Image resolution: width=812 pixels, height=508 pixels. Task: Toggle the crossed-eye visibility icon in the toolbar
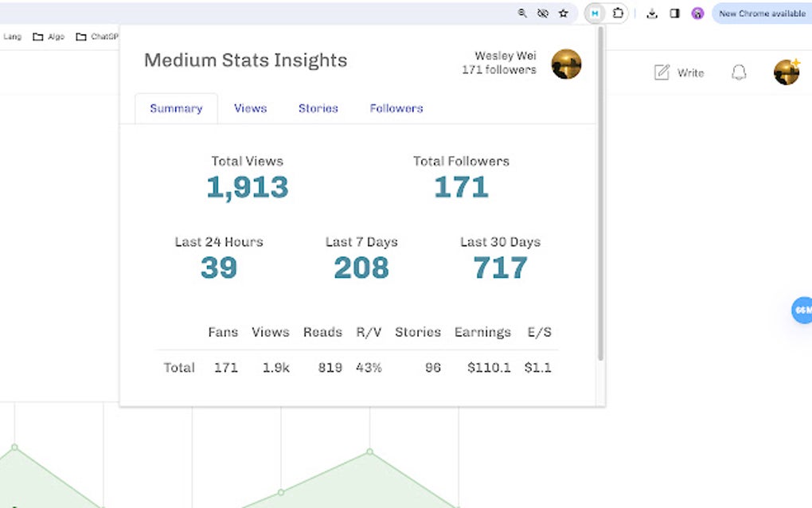(x=542, y=14)
